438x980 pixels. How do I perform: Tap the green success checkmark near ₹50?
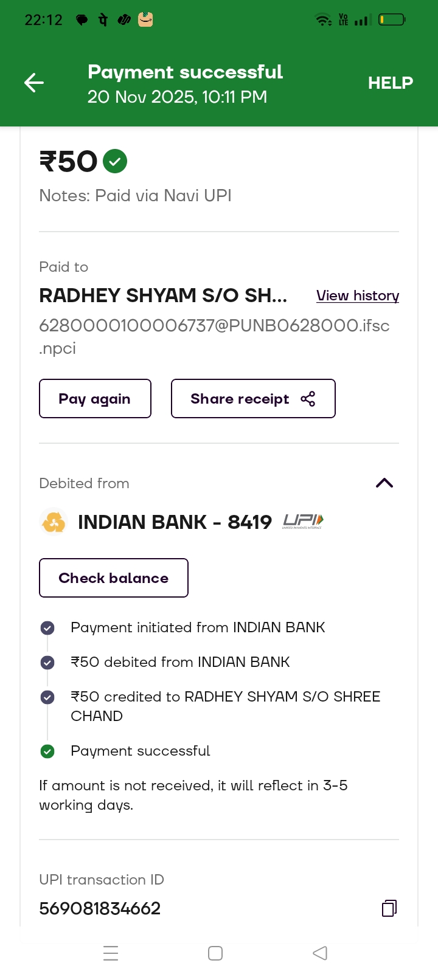(115, 162)
